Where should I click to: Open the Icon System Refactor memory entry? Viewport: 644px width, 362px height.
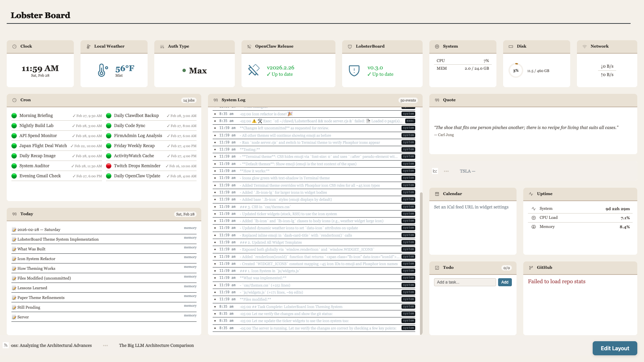point(36,259)
